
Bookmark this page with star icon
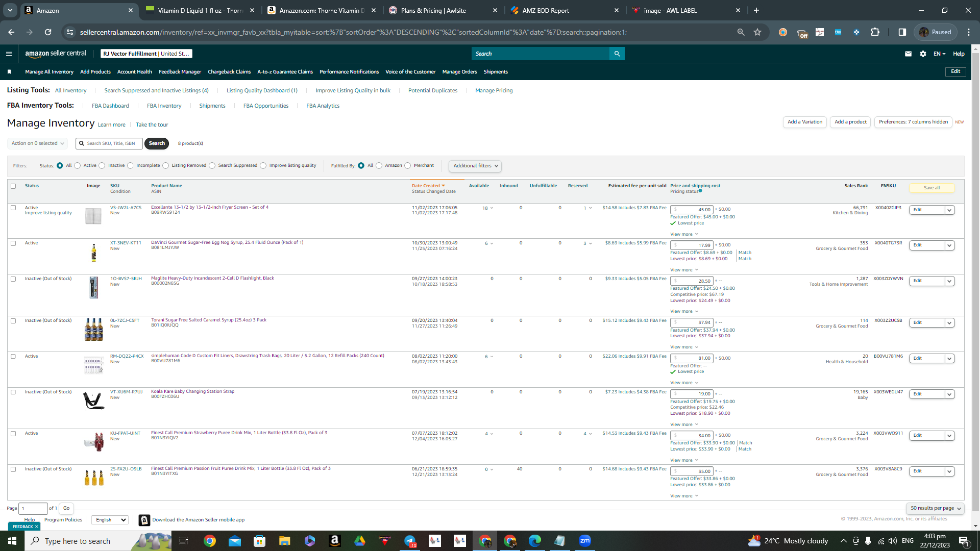click(x=757, y=32)
